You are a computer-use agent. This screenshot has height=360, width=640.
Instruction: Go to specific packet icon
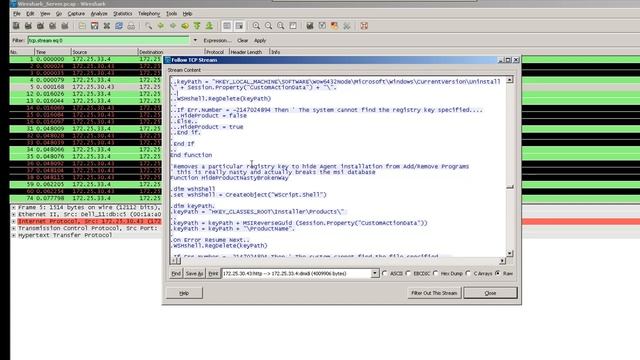click(x=185, y=26)
